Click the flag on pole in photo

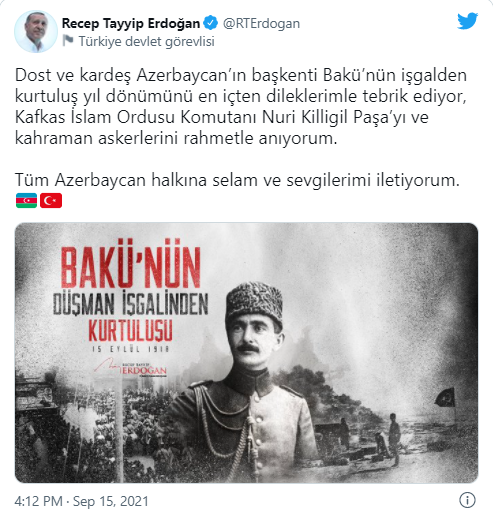pyautogui.click(x=445, y=399)
